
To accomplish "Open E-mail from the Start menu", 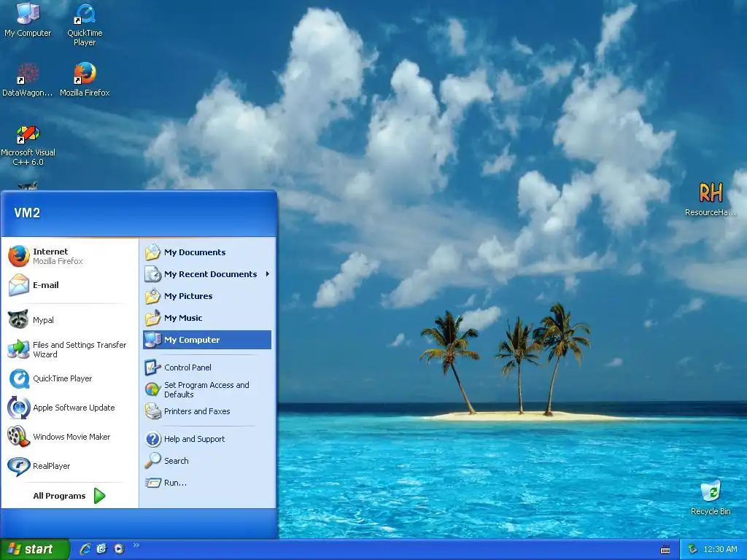I will click(69, 285).
